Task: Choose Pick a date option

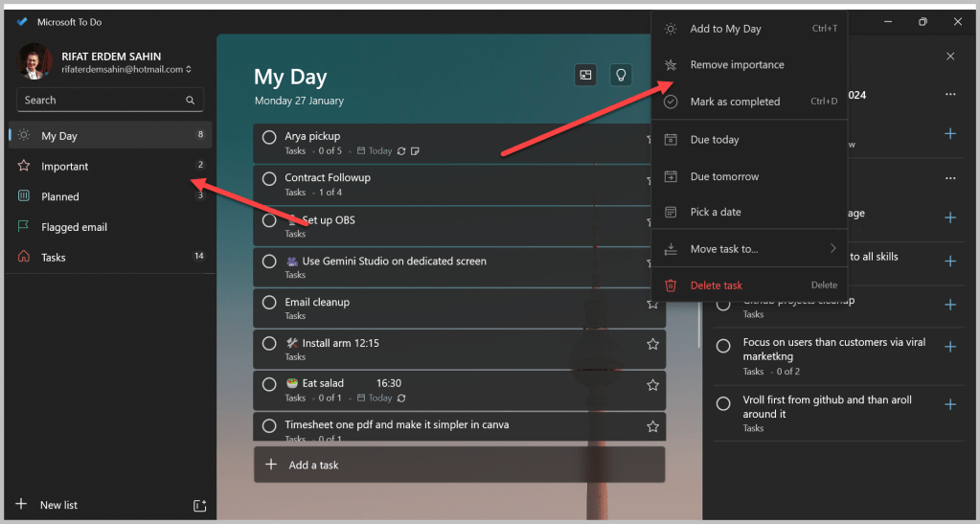Action: pyautogui.click(x=749, y=212)
